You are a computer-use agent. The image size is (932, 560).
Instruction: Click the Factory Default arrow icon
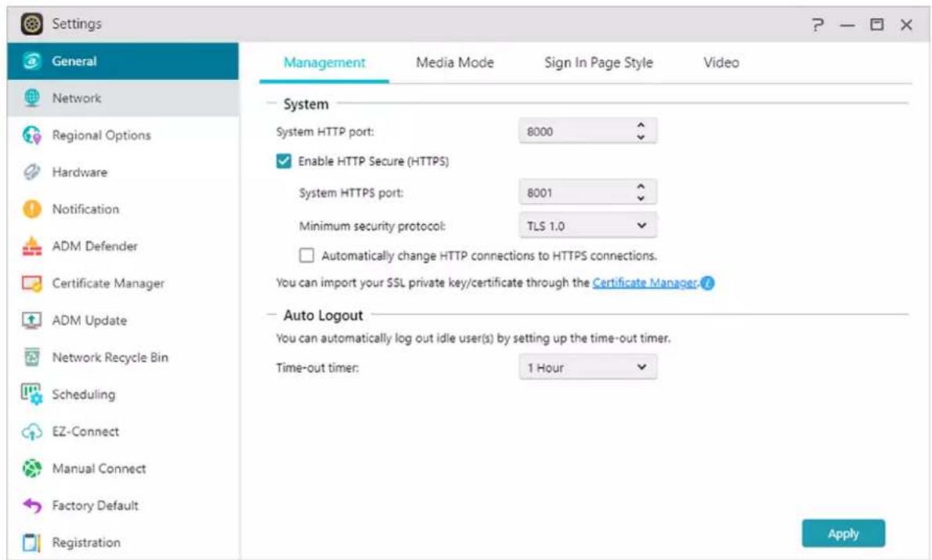31,505
